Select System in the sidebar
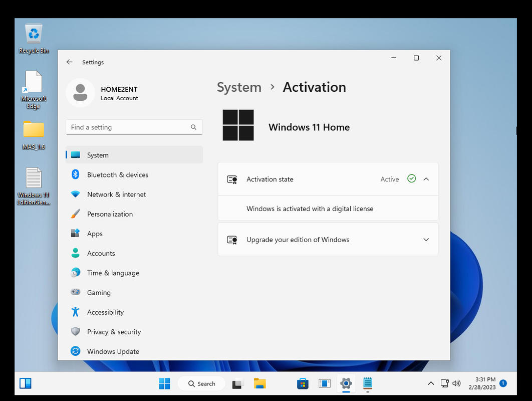532x401 pixels. click(134, 155)
